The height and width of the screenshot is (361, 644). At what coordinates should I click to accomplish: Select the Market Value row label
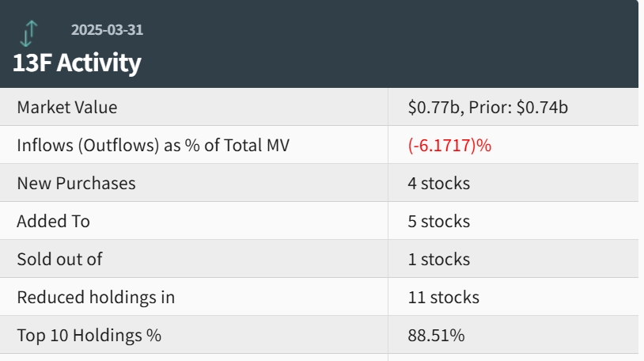[67, 108]
